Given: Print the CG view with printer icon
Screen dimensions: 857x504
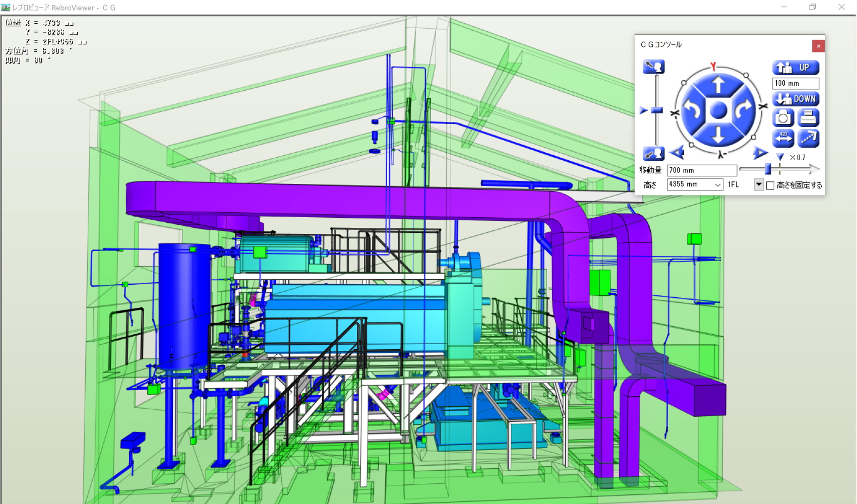Looking at the screenshot, I should point(808,118).
